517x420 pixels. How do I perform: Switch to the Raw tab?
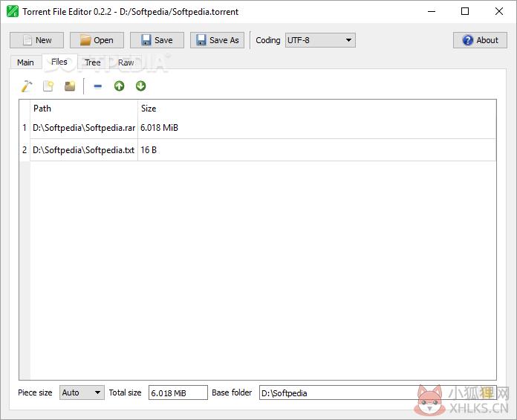(x=126, y=62)
